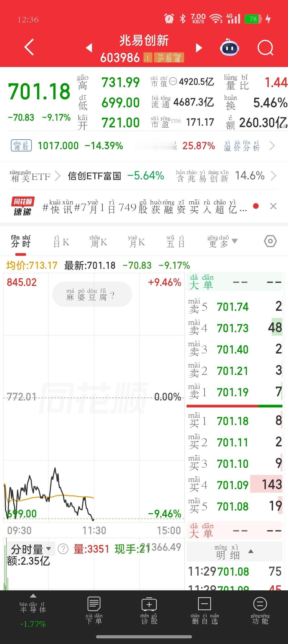
Task: Go to previous stock with left triangle
Action: click(89, 48)
